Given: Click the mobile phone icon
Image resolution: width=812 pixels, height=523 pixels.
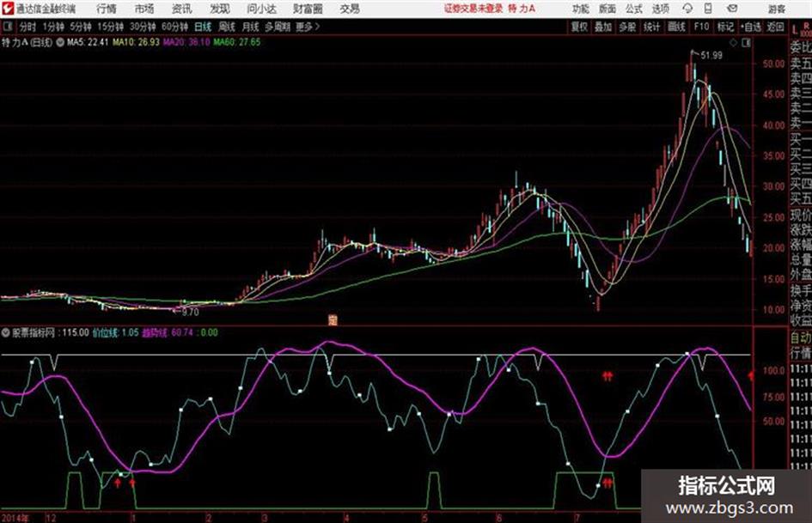Looking at the screenshot, I should pyautogui.click(x=708, y=9).
